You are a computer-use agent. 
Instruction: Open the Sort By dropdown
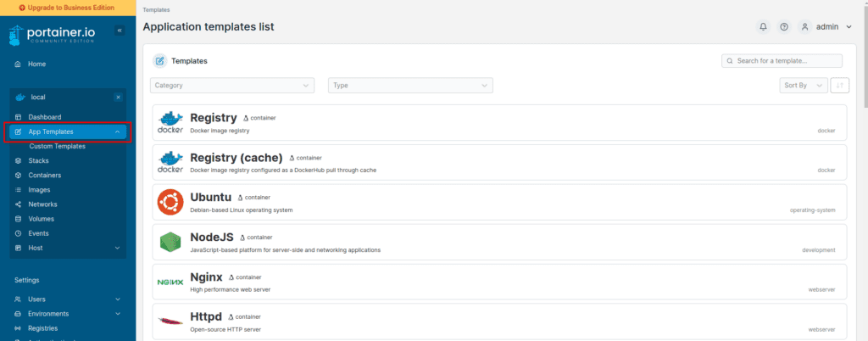(804, 85)
